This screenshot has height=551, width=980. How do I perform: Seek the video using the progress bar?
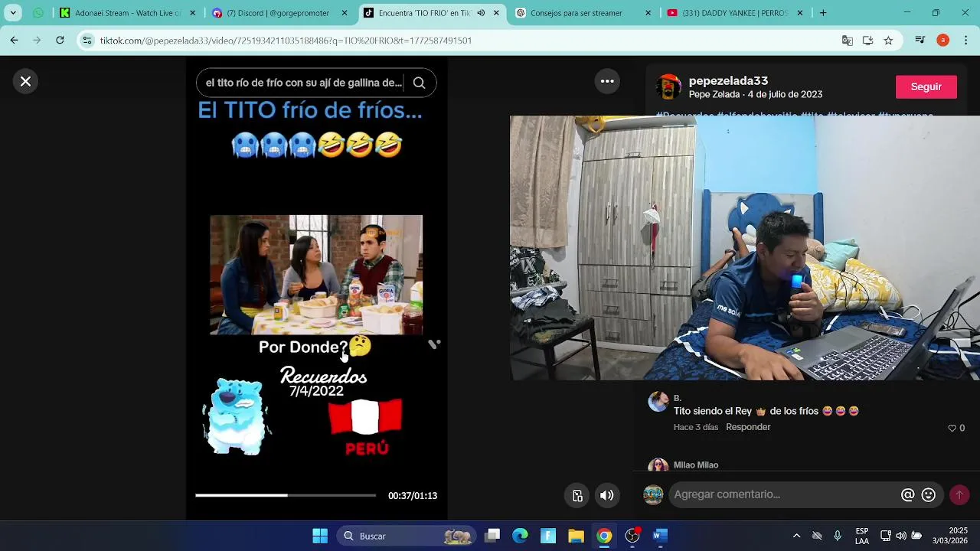pos(286,495)
